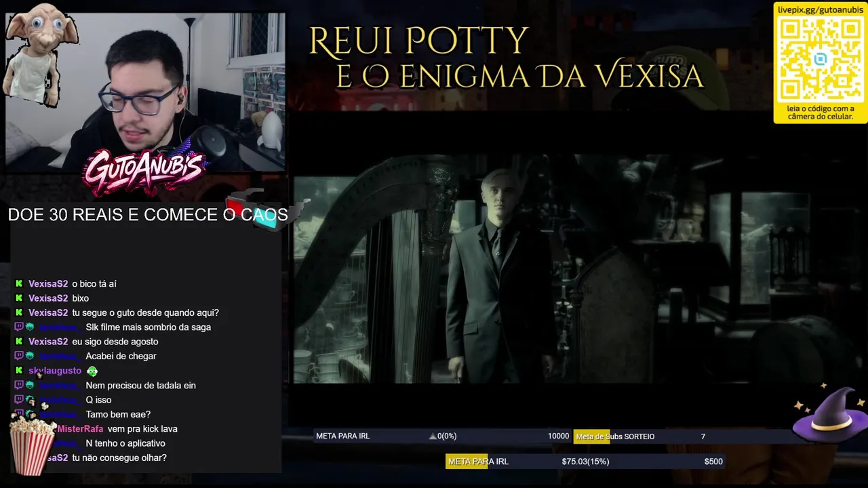Click the Kick badge beside "tu segue o guto"
Image resolution: width=868 pixels, height=488 pixels.
[x=19, y=312]
